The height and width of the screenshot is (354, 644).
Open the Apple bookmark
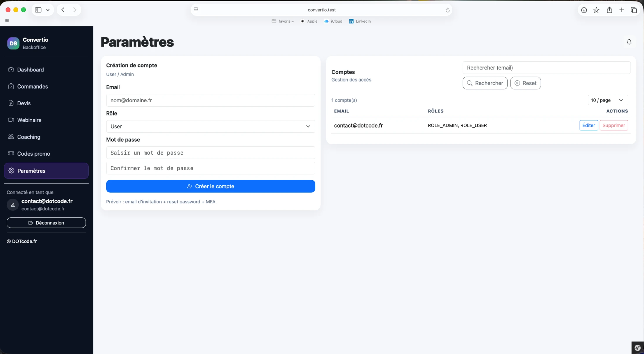pyautogui.click(x=309, y=21)
